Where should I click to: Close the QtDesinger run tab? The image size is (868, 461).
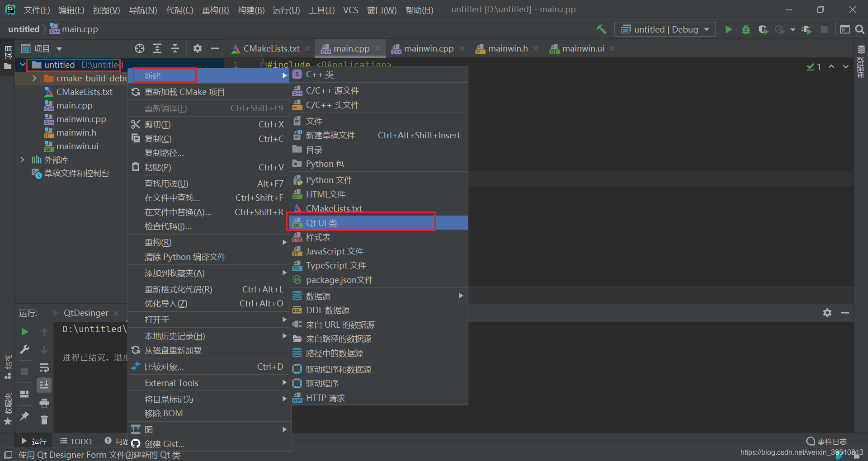click(x=116, y=313)
